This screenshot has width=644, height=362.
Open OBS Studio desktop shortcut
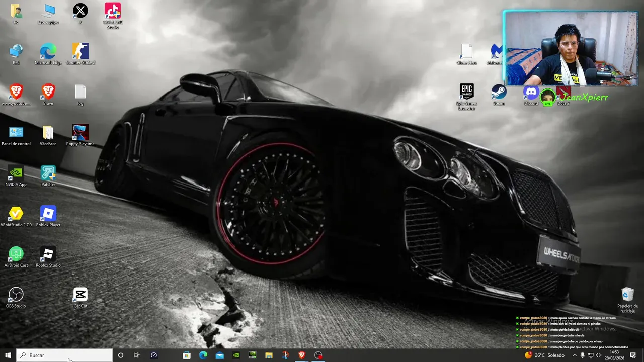(16, 298)
